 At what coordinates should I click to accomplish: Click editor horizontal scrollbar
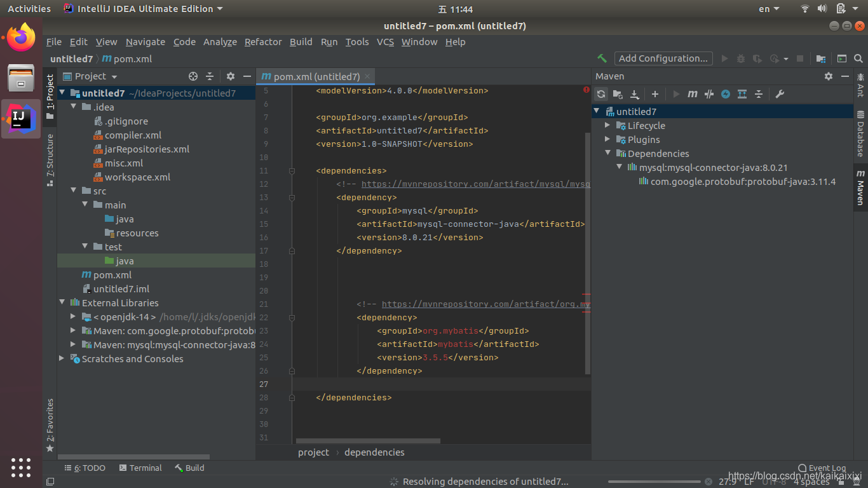[368, 441]
